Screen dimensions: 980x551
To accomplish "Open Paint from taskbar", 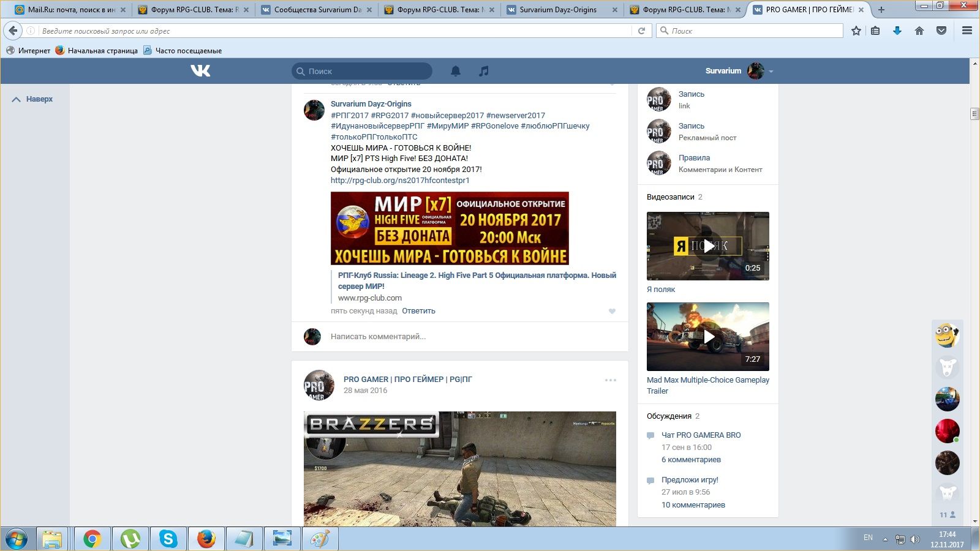I will [x=320, y=539].
